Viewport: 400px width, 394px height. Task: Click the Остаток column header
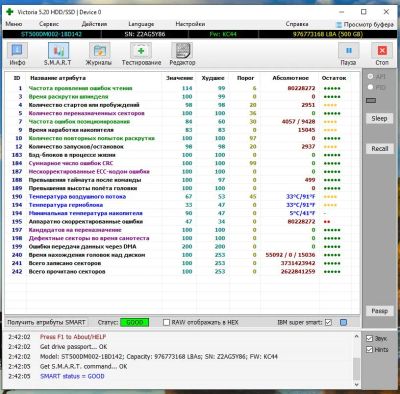pyautogui.click(x=334, y=78)
